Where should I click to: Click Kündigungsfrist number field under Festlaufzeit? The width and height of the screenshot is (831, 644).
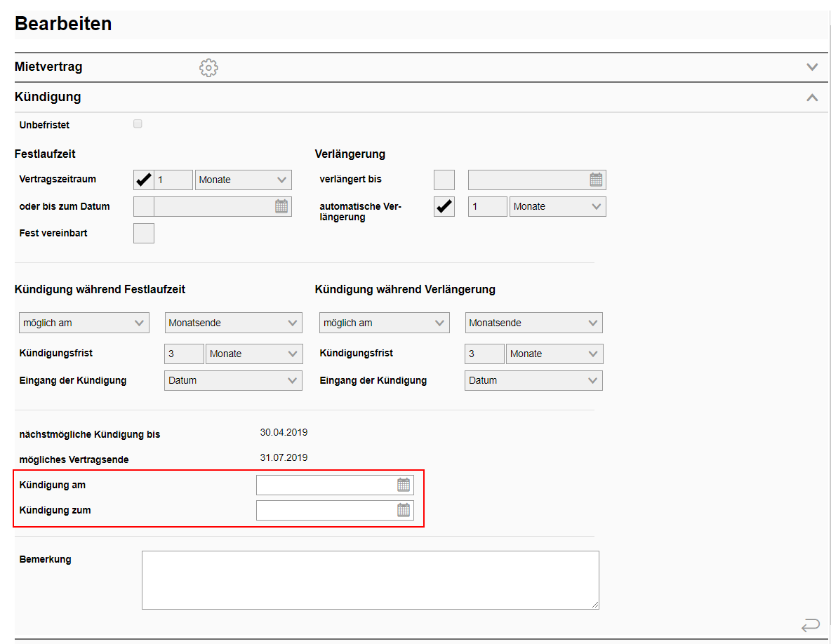(184, 354)
